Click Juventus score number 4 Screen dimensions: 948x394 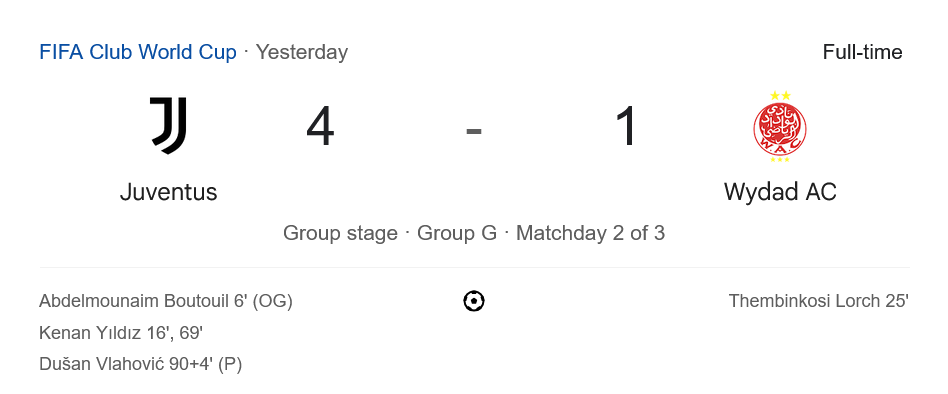(320, 127)
